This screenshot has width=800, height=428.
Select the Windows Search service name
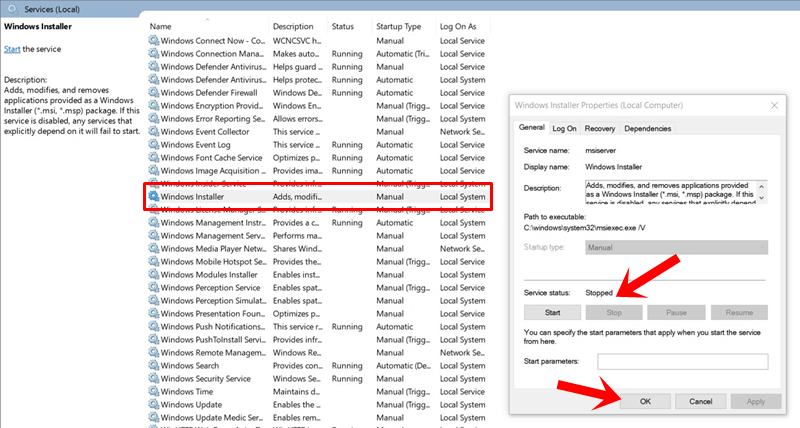[x=190, y=365]
